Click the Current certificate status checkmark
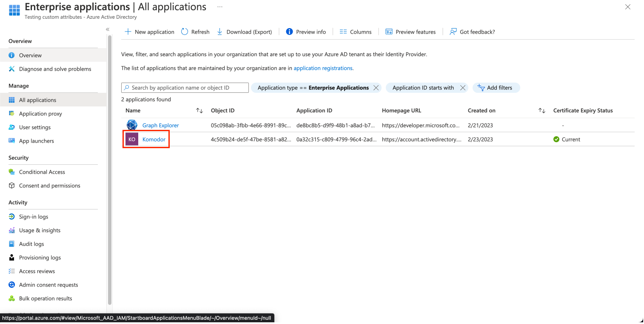 coord(556,139)
